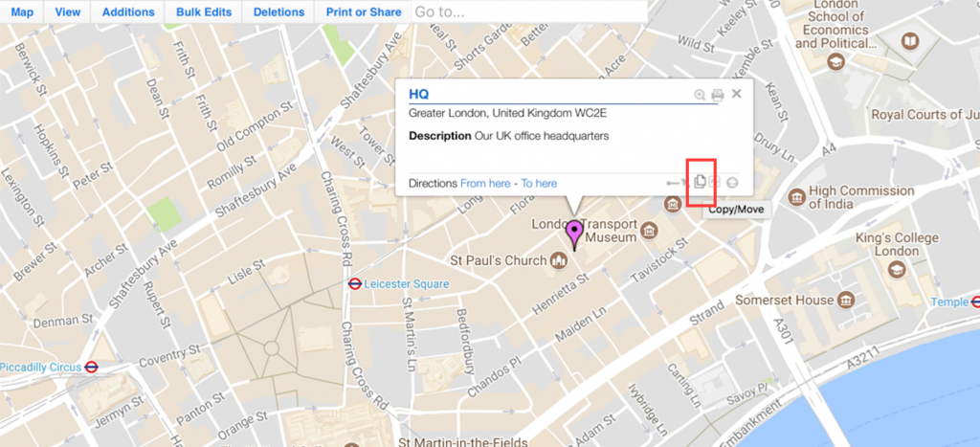Select the purple HQ map pin
980x447 pixels.
574,235
